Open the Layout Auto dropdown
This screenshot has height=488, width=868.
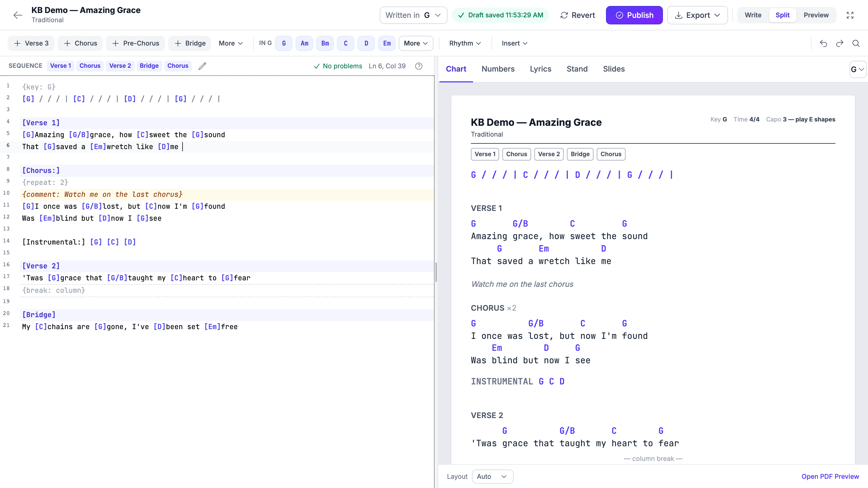tap(493, 477)
